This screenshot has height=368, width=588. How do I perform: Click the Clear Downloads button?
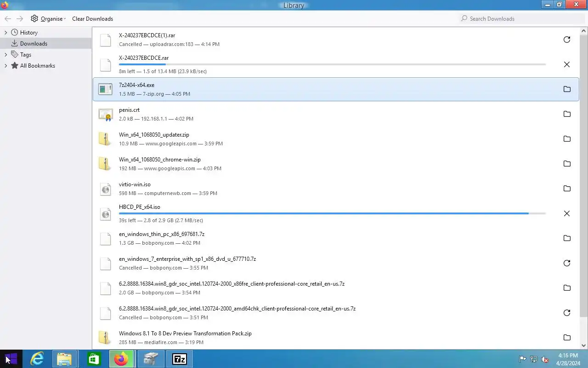click(x=92, y=19)
